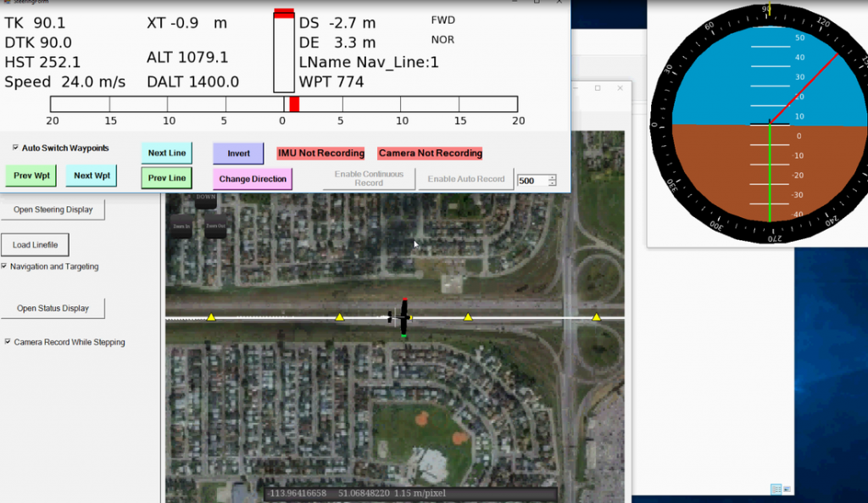Screen dimensions: 868x503
Task: Click the artificial horizon attitude indicator
Action: (769, 126)
